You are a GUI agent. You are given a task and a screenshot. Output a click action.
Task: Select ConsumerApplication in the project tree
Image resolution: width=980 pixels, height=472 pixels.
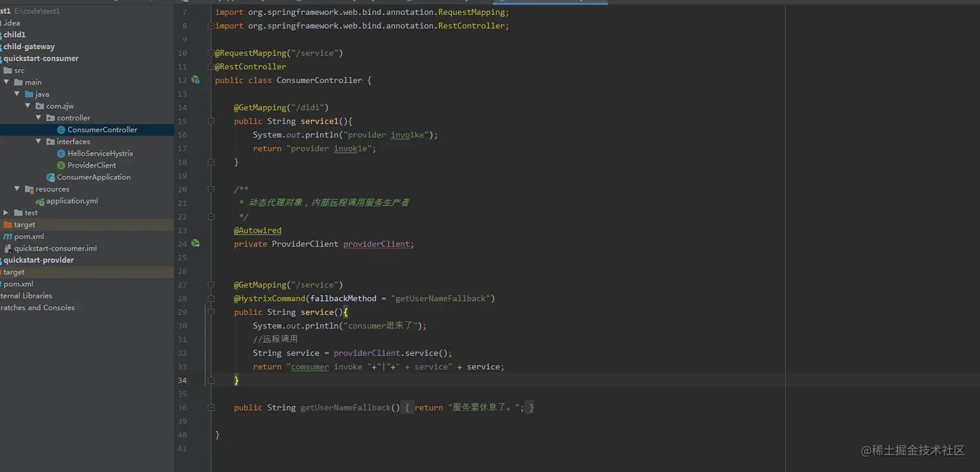(x=94, y=177)
